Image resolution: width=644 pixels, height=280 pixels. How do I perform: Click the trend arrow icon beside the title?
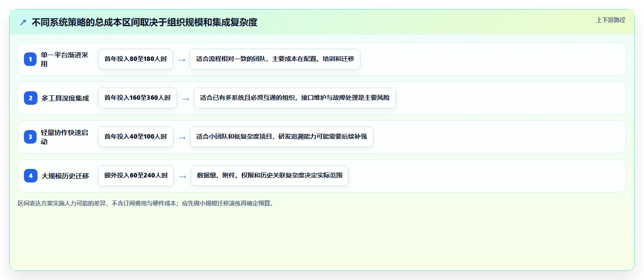[23, 22]
